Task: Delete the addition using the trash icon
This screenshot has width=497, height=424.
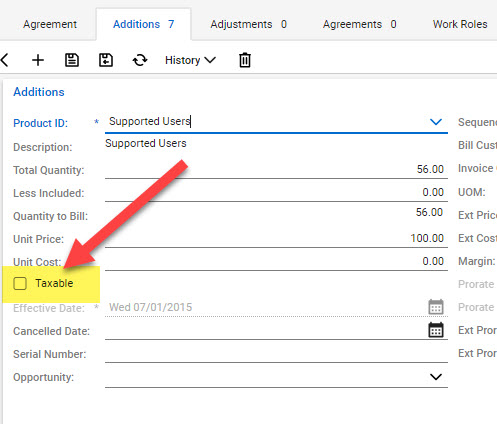Action: [245, 60]
